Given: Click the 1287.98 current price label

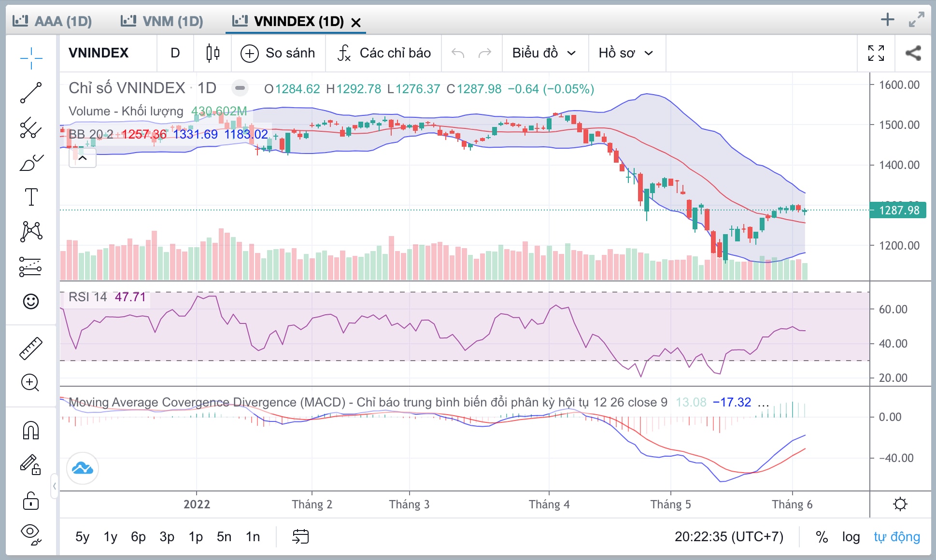Looking at the screenshot, I should click(x=898, y=210).
